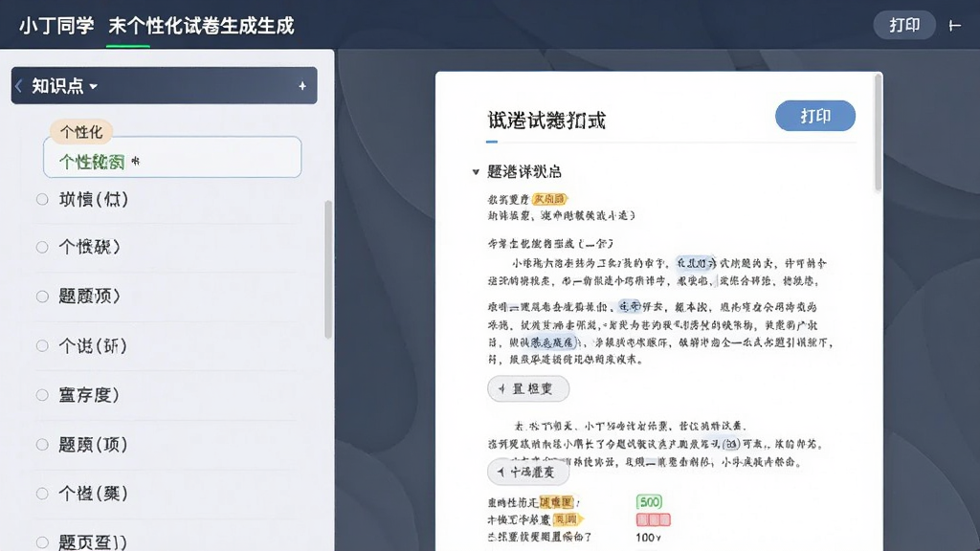The width and height of the screenshot is (980, 551).
Task: Click the red segmented blocks below 500
Action: (x=653, y=519)
